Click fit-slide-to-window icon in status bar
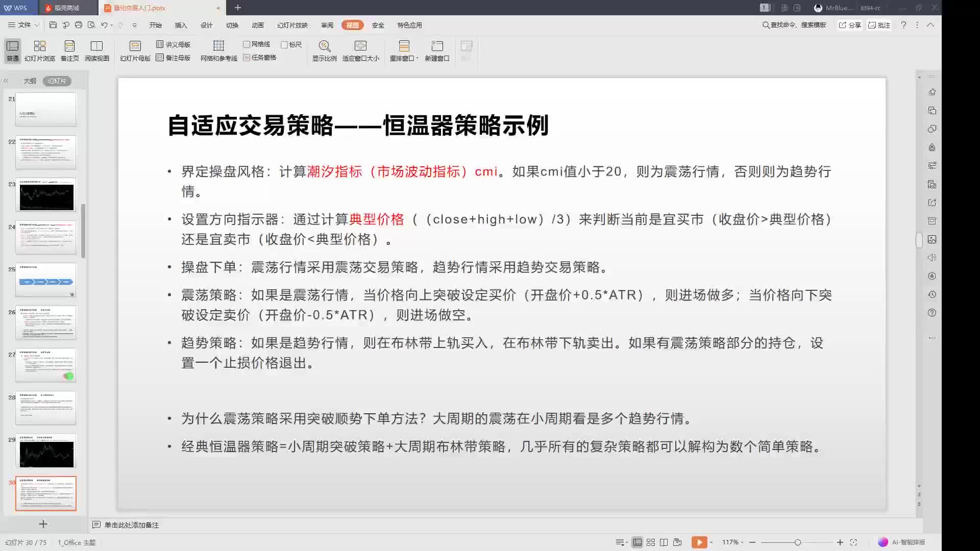This screenshot has height=551, width=980. [853, 542]
